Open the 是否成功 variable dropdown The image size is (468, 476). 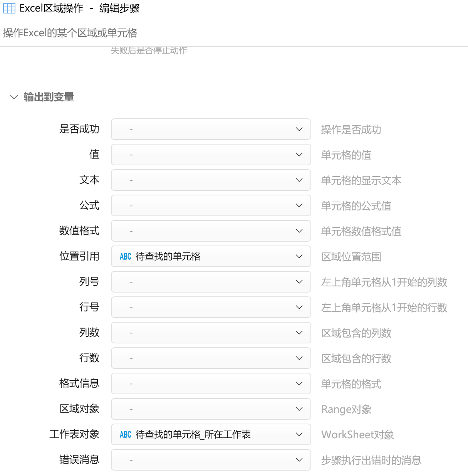click(x=211, y=129)
